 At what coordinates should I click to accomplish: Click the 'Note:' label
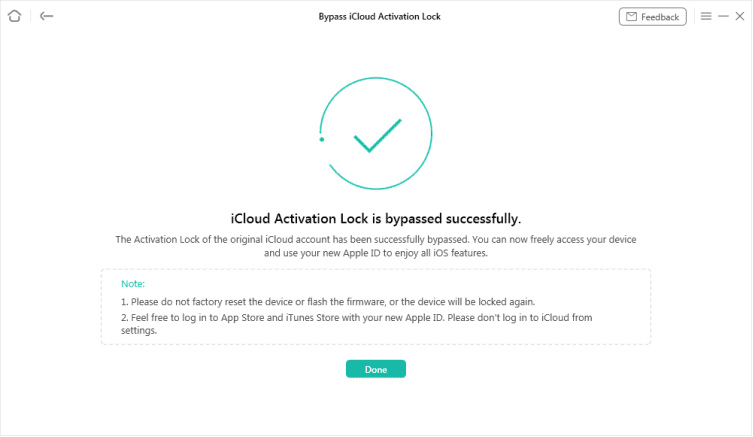[x=133, y=284]
